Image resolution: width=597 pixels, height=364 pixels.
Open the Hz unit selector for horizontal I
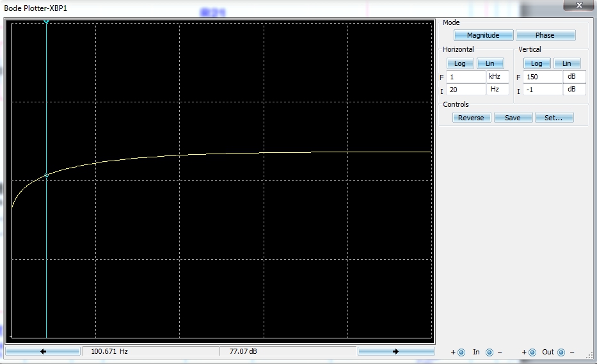(x=498, y=90)
